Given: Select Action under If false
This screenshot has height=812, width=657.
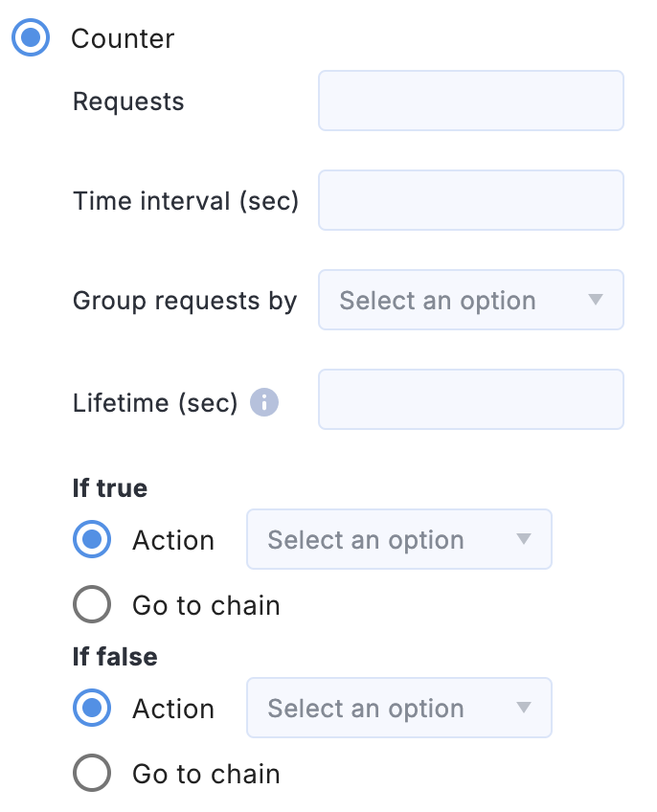Looking at the screenshot, I should coord(92,708).
